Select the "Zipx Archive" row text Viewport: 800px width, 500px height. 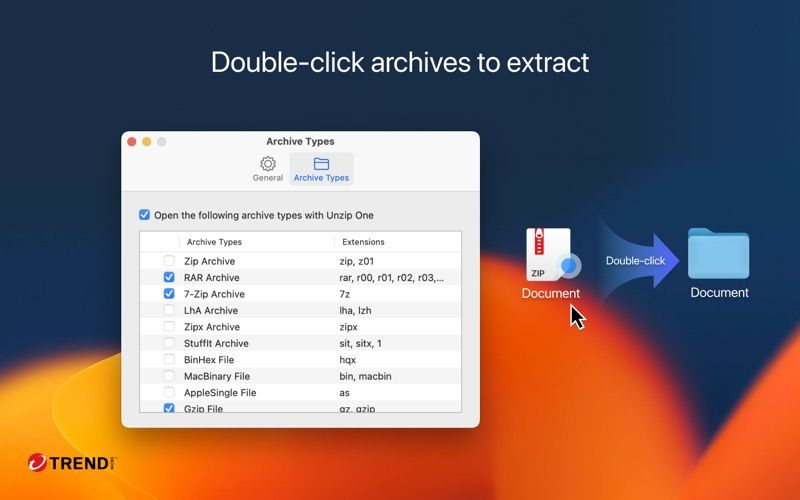click(212, 327)
